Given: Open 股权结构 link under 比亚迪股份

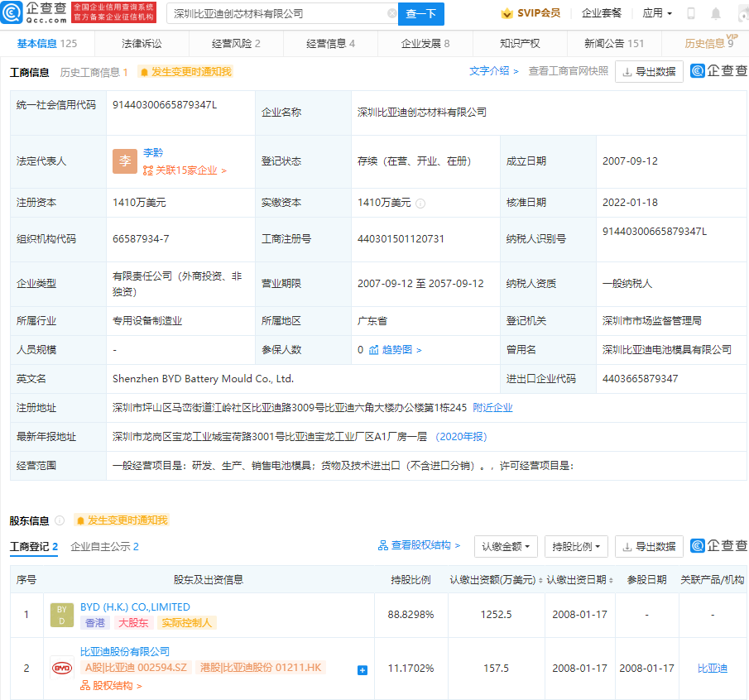Looking at the screenshot, I should point(111,686).
